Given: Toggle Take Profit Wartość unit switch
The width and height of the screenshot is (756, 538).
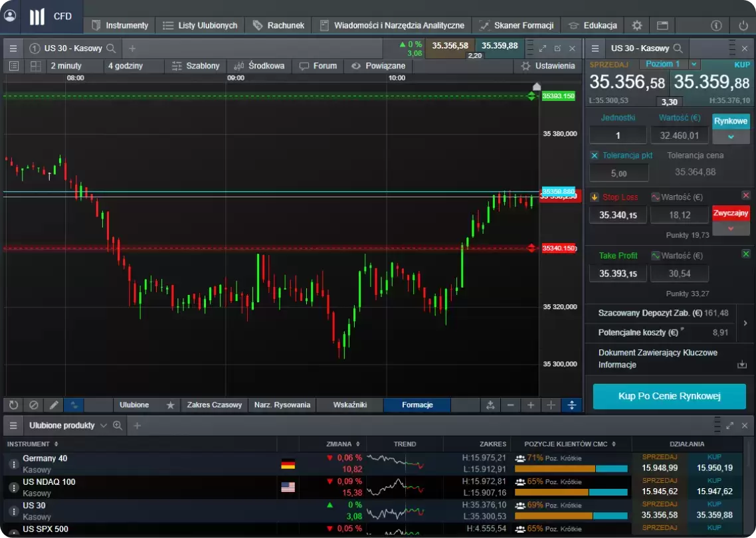Looking at the screenshot, I should 655,256.
